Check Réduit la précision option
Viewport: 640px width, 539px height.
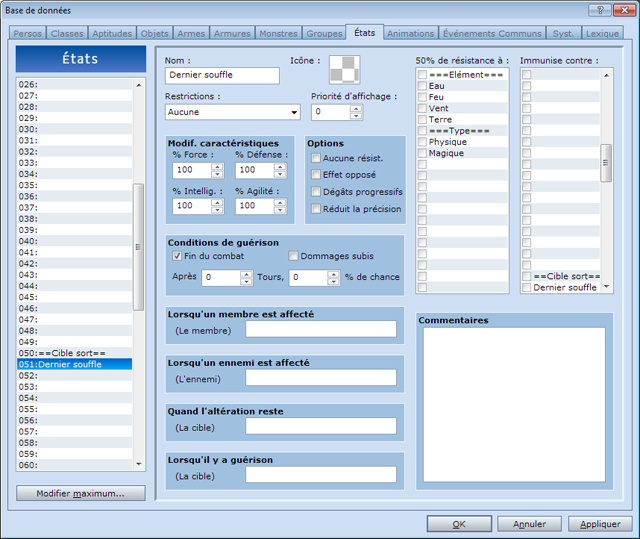pos(316,209)
